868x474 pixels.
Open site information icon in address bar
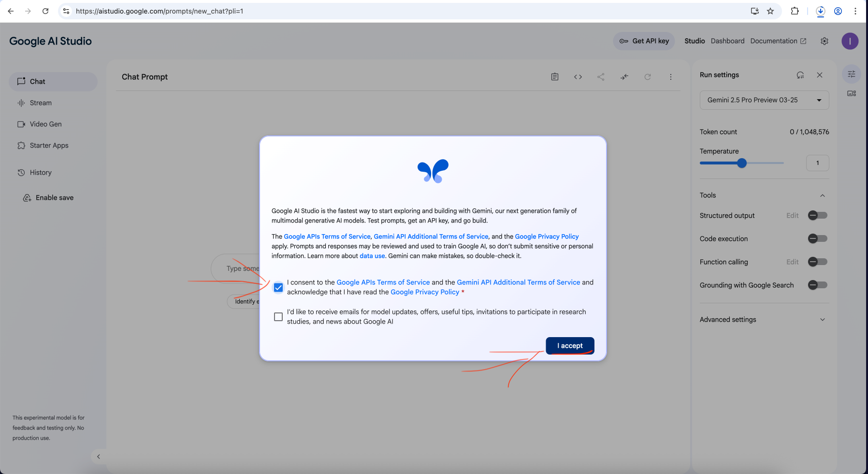click(66, 11)
